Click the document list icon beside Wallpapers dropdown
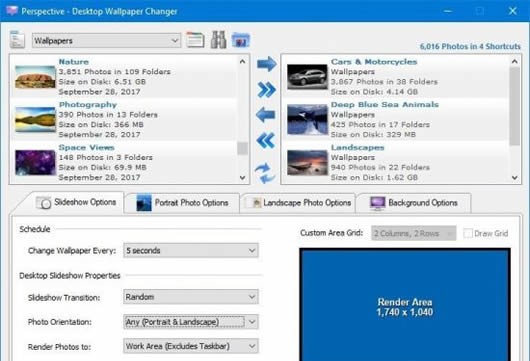This screenshot has height=361, width=530. click(x=17, y=39)
